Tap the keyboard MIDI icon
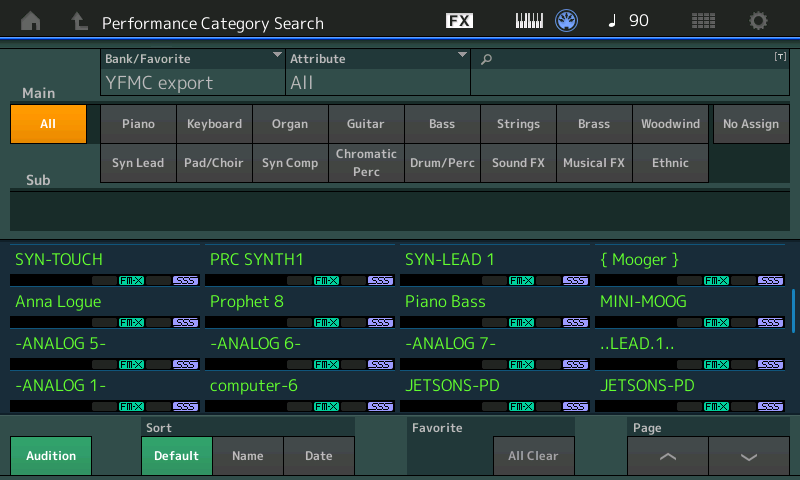Image resolution: width=800 pixels, height=480 pixels. (x=530, y=21)
